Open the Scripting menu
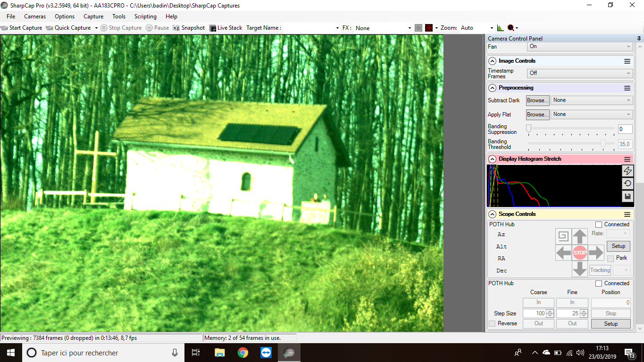This screenshot has width=644, height=362. tap(145, 16)
